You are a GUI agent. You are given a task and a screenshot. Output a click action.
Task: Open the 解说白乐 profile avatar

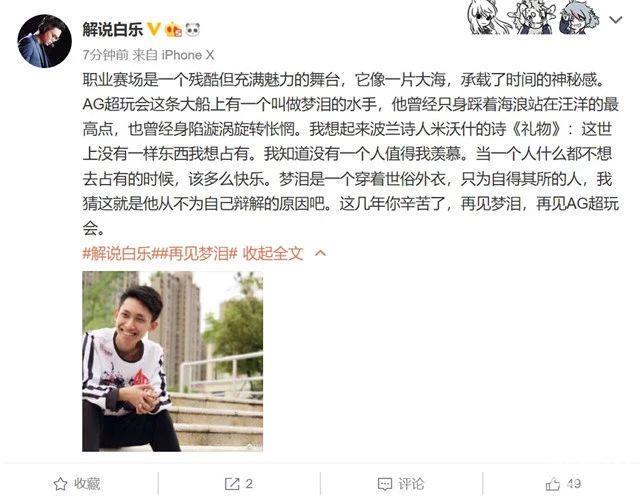click(x=44, y=41)
